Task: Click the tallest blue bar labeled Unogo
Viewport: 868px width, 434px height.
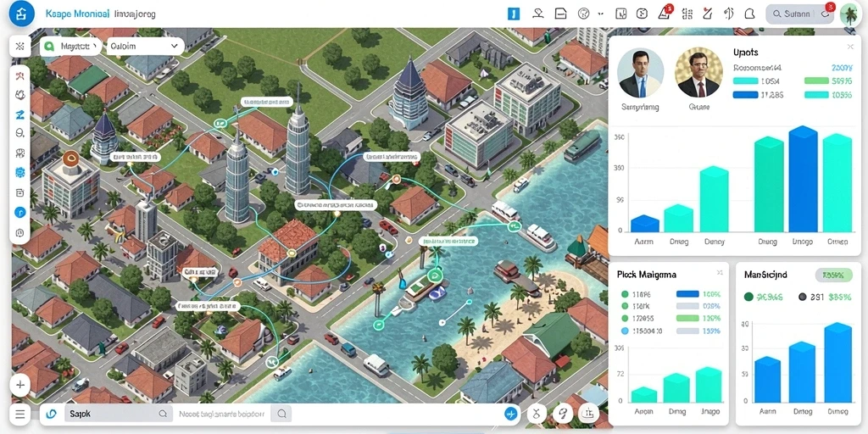Action: [803, 180]
